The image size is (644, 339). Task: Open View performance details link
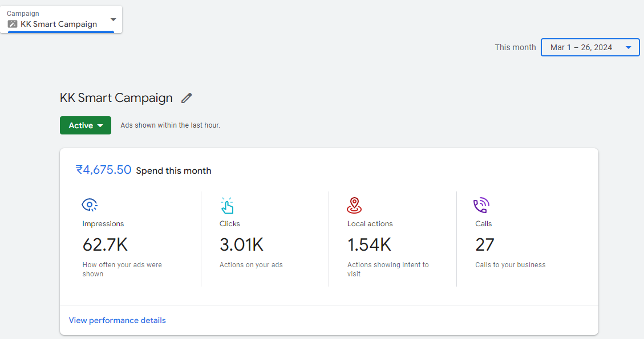pyautogui.click(x=117, y=320)
